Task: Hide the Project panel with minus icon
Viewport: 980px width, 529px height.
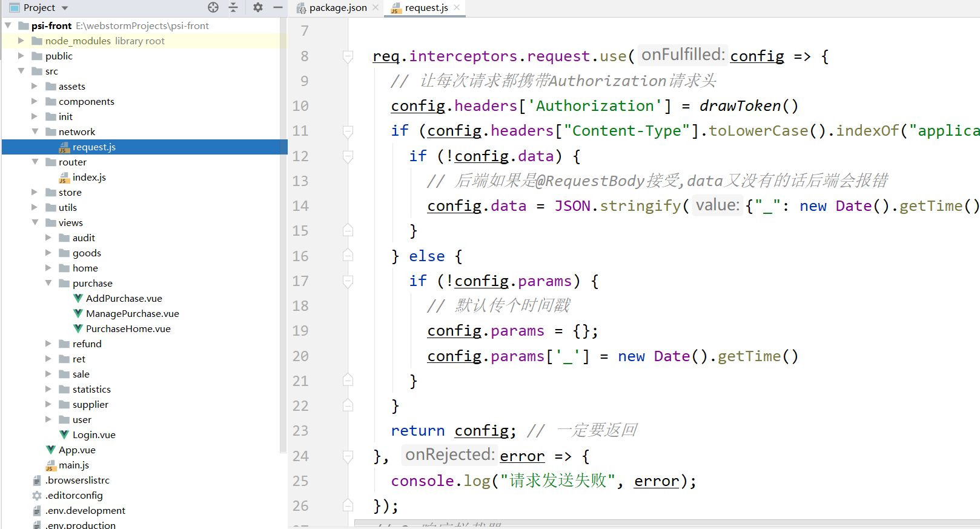Action: click(x=278, y=7)
